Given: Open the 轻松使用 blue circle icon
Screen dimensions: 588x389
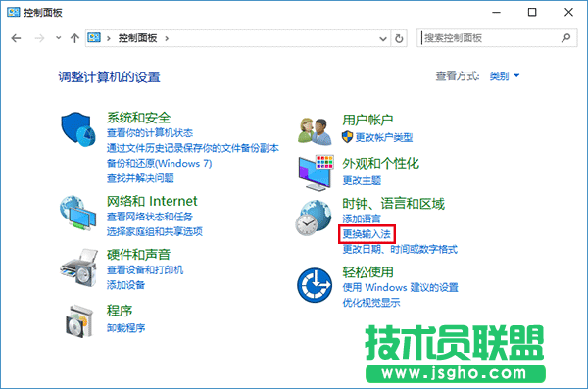Looking at the screenshot, I should point(315,285).
